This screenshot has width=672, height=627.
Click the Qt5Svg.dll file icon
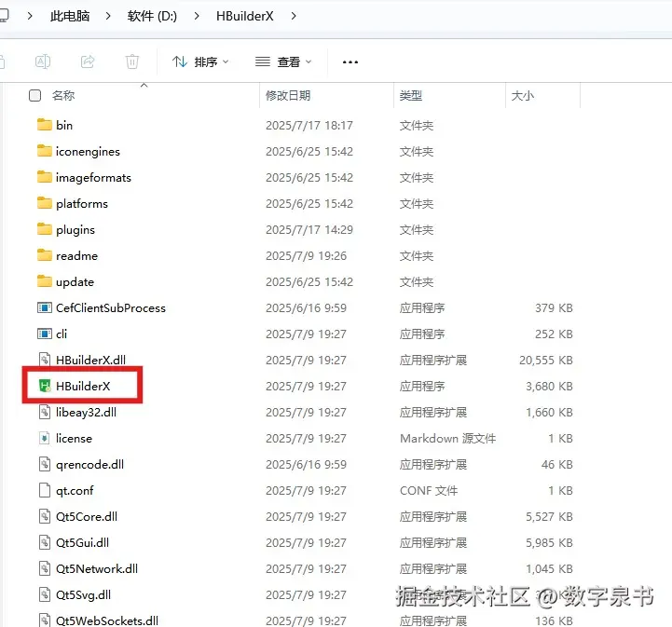tap(45, 595)
